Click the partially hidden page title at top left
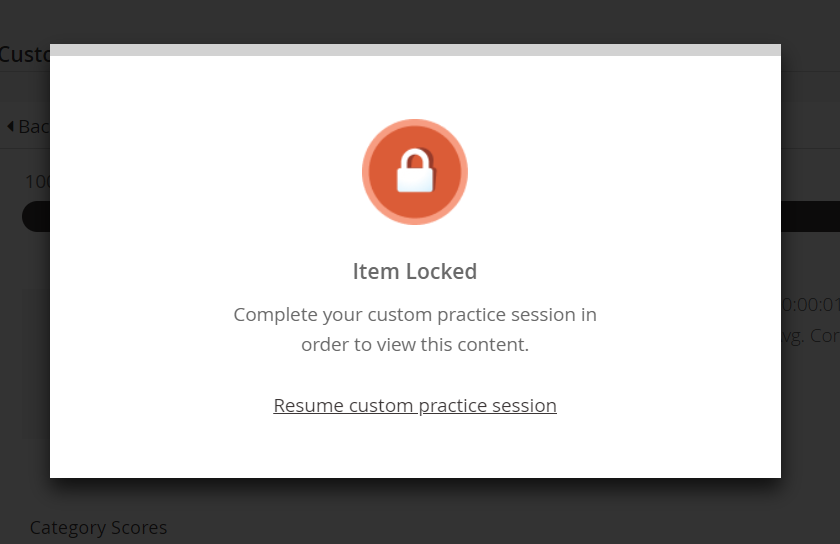The image size is (840, 544). click(24, 54)
